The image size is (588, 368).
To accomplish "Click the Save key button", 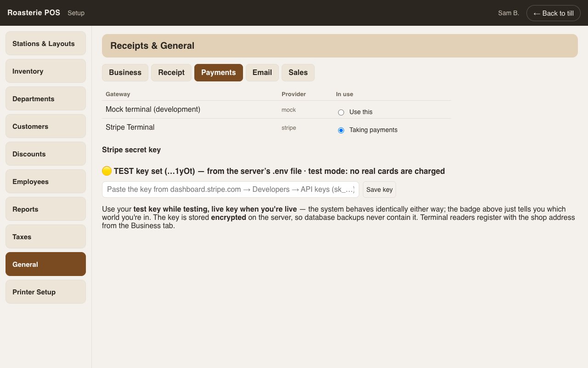I will point(379,190).
